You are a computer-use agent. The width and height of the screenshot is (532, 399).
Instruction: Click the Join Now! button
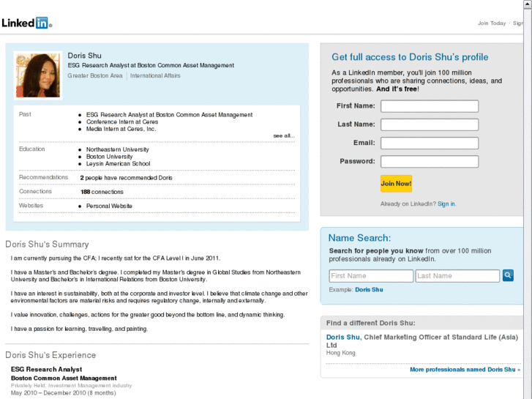point(396,183)
